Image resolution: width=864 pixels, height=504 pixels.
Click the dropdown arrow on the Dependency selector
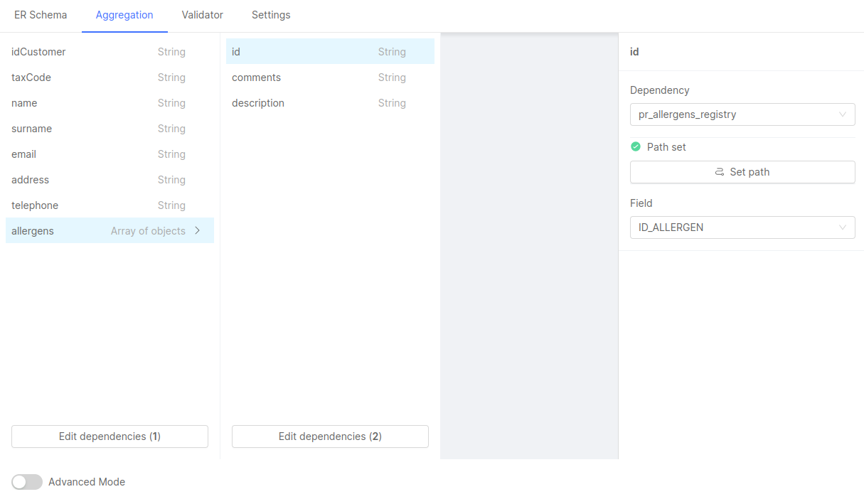(x=843, y=114)
